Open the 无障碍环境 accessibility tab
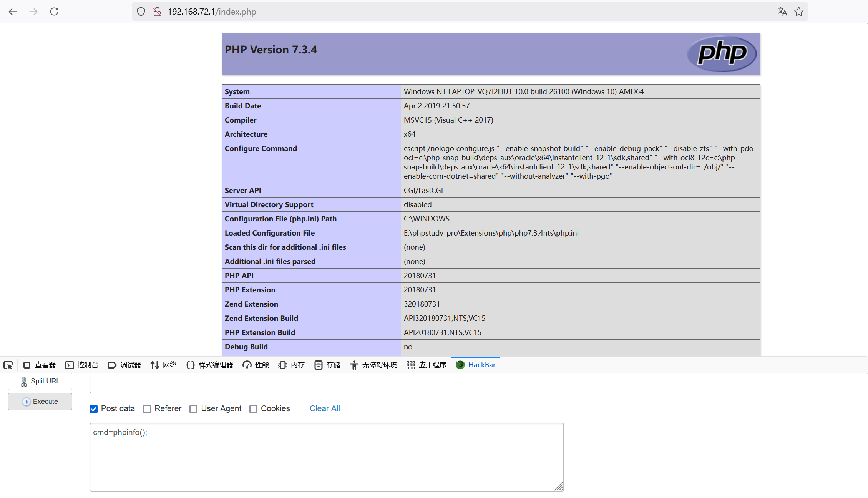Image resolution: width=868 pixels, height=498 pixels. click(x=373, y=365)
